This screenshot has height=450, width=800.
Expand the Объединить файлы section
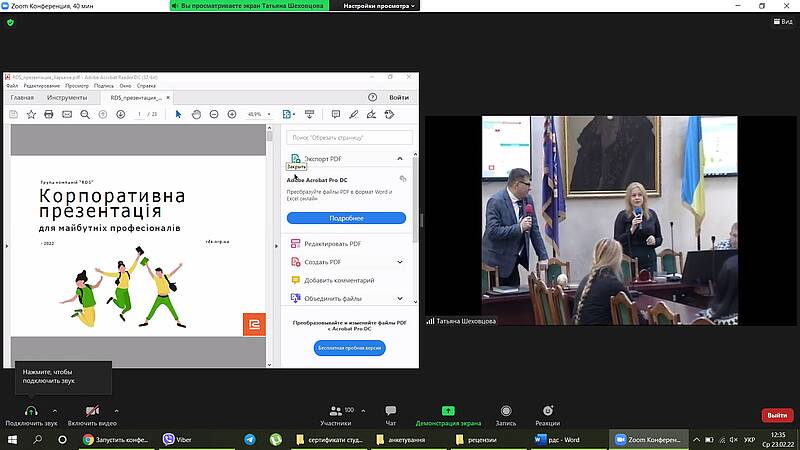pyautogui.click(x=400, y=298)
